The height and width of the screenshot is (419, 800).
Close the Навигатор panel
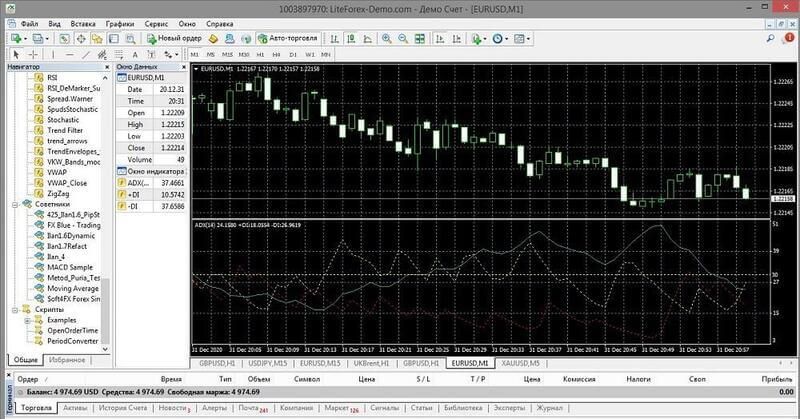click(107, 67)
